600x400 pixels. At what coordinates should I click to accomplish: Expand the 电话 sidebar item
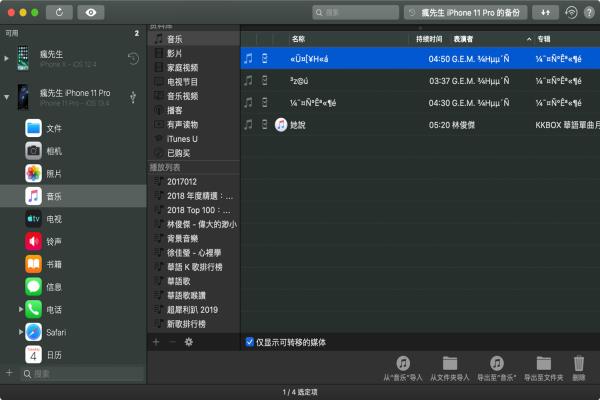[21, 309]
